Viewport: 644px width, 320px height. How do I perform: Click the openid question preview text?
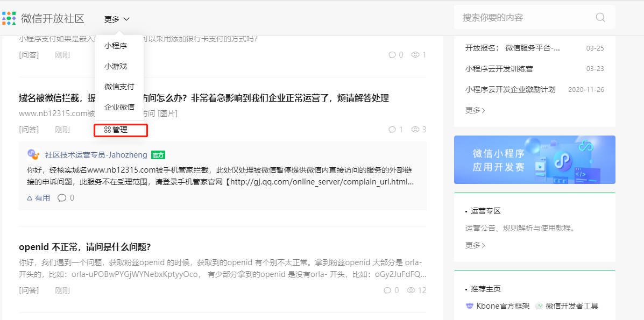point(223,268)
